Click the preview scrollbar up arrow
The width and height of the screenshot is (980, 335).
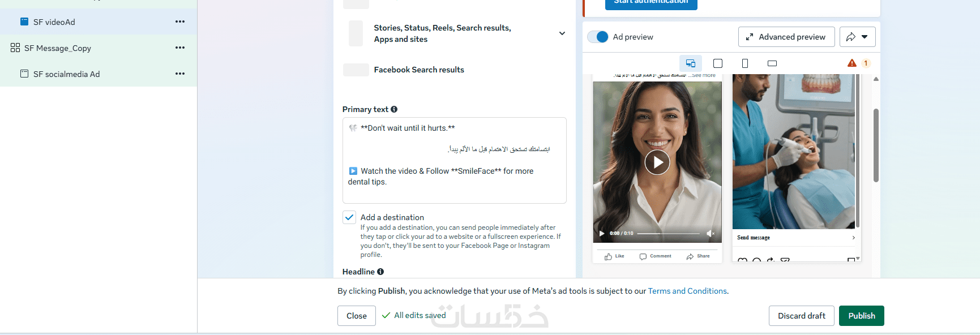[876, 79]
